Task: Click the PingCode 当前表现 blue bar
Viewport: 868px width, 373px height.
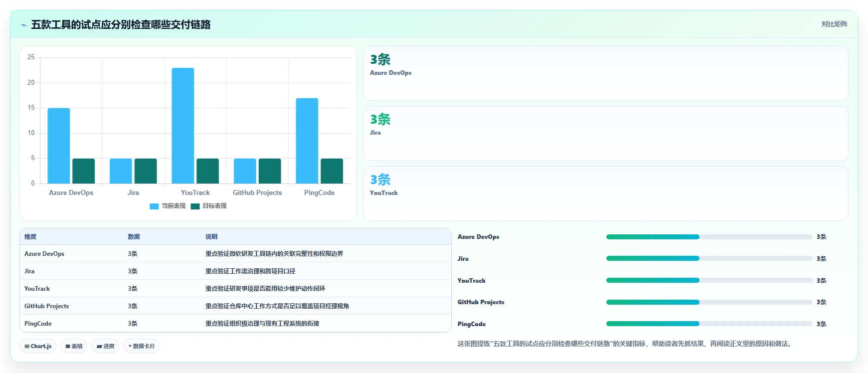Action: click(x=307, y=141)
